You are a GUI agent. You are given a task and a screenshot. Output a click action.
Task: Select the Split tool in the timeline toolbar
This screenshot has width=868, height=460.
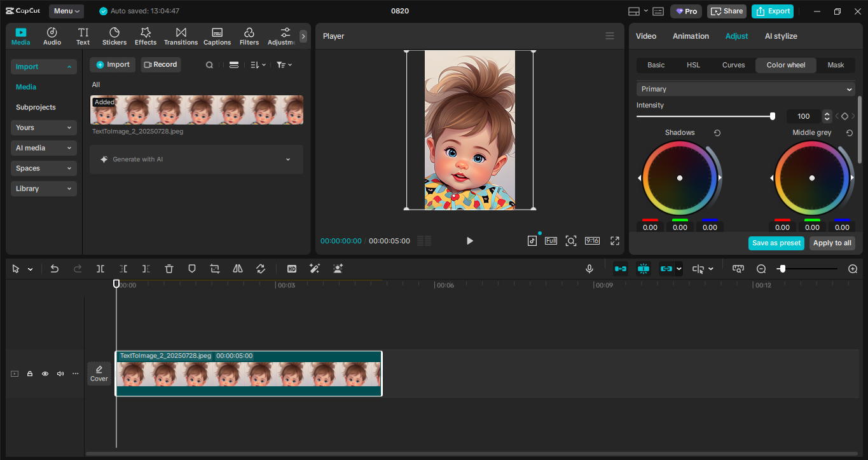tap(100, 269)
